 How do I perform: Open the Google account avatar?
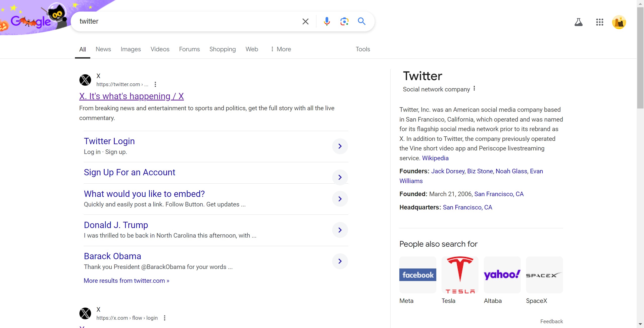pos(619,22)
